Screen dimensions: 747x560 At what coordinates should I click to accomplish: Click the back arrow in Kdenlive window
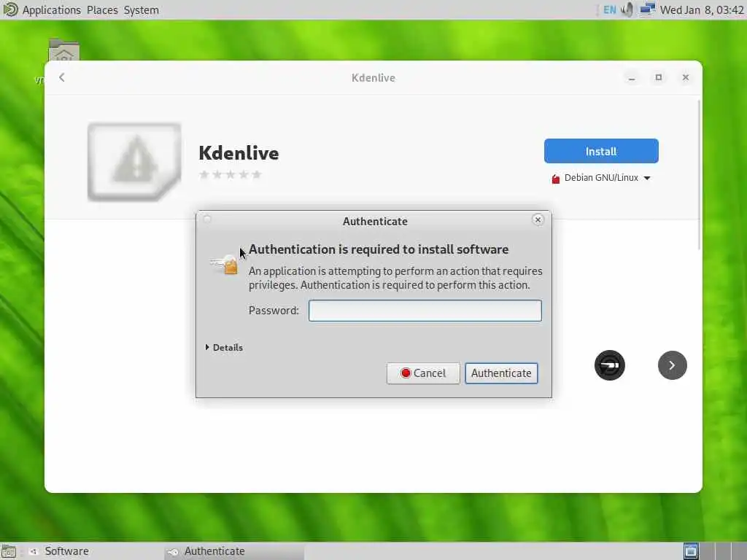(x=62, y=77)
